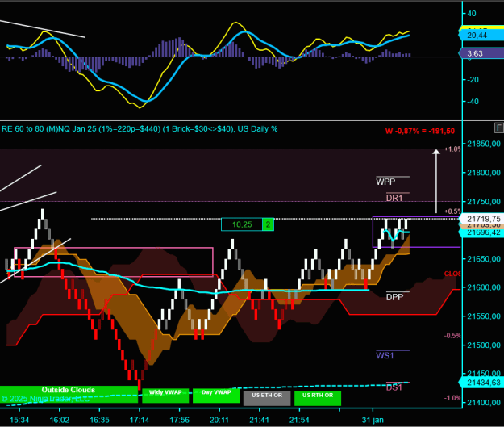This screenshot has width=504, height=427.
Task: Click the 21600,00 price axis label
Action: 484,287
